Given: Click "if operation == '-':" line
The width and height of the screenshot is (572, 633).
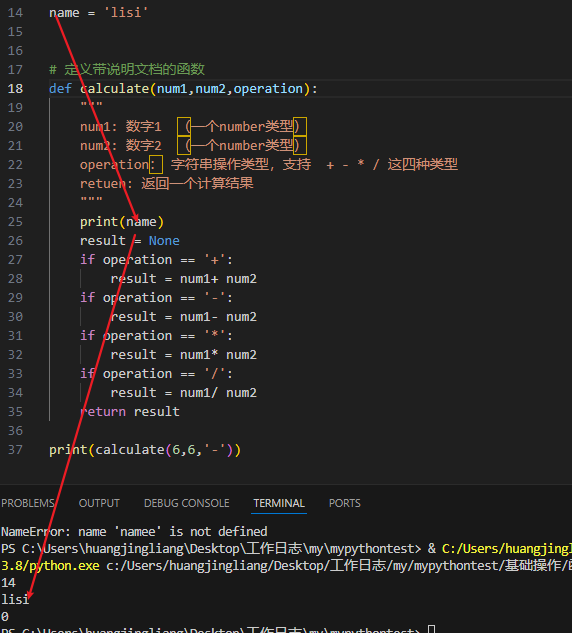Looking at the screenshot, I should coord(157,298).
